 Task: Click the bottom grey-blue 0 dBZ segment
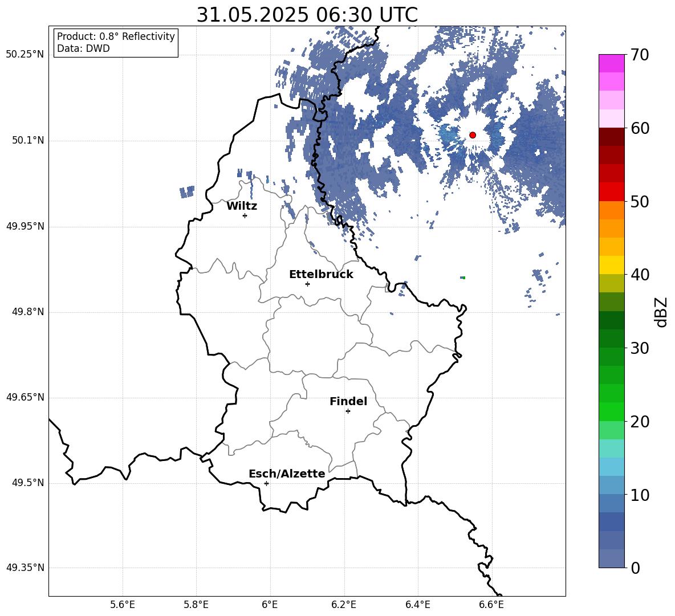tap(612, 559)
